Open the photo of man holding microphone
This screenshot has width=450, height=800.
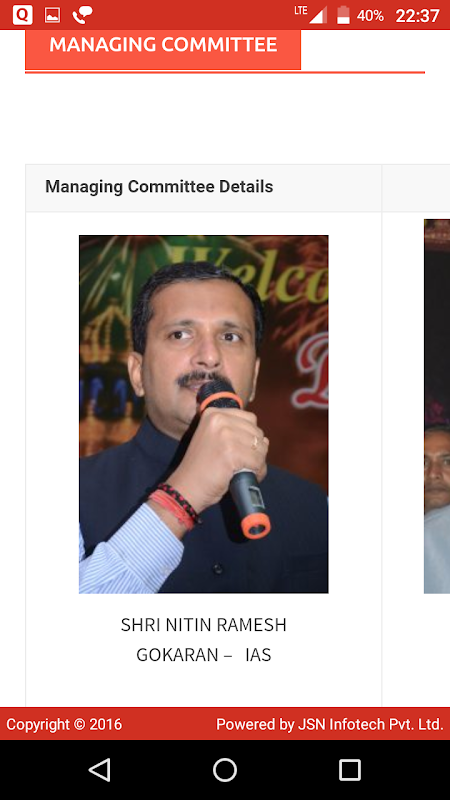(x=204, y=414)
